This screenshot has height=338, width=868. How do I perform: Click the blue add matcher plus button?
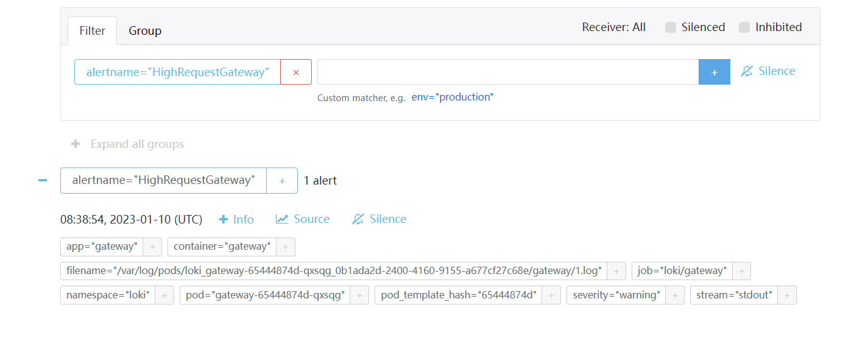[x=714, y=72]
